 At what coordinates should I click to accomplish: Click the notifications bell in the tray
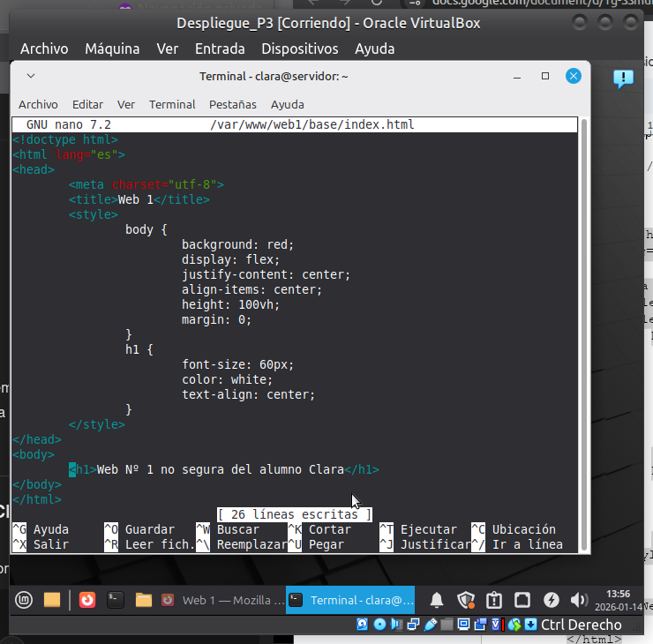point(437,601)
